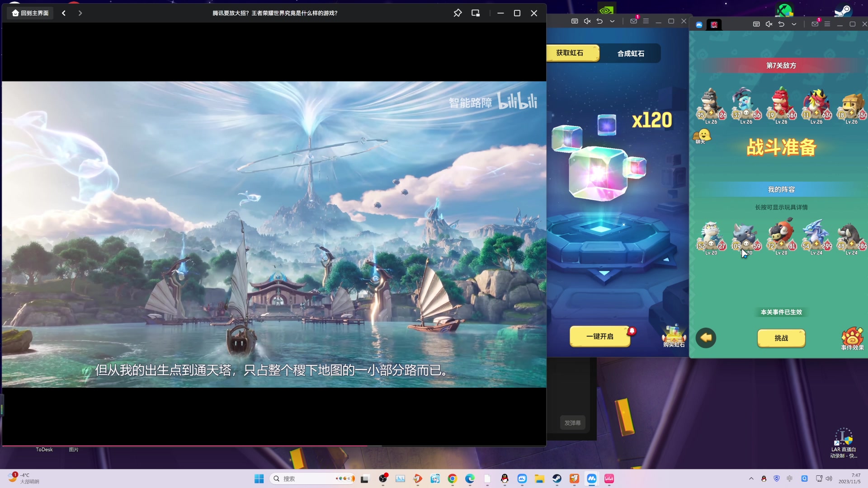Image resolution: width=868 pixels, height=488 pixels.
Task: Expand the dropdown chevron in middle game window
Action: pyautogui.click(x=612, y=21)
